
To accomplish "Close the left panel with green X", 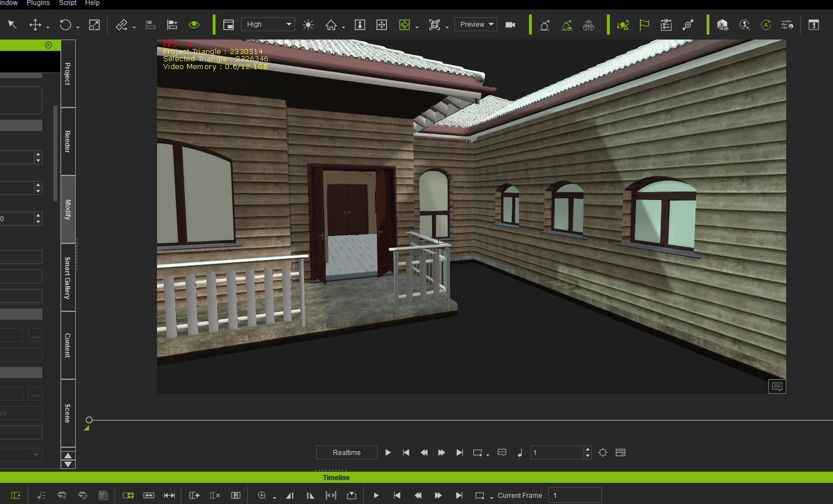I will tap(48, 45).
